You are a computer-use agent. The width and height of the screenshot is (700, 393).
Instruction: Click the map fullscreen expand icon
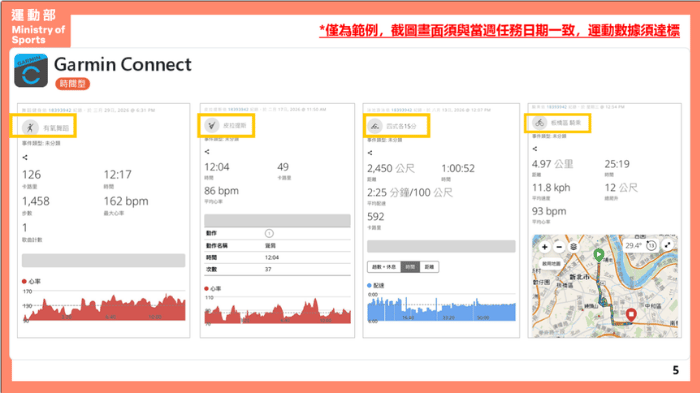pos(667,245)
